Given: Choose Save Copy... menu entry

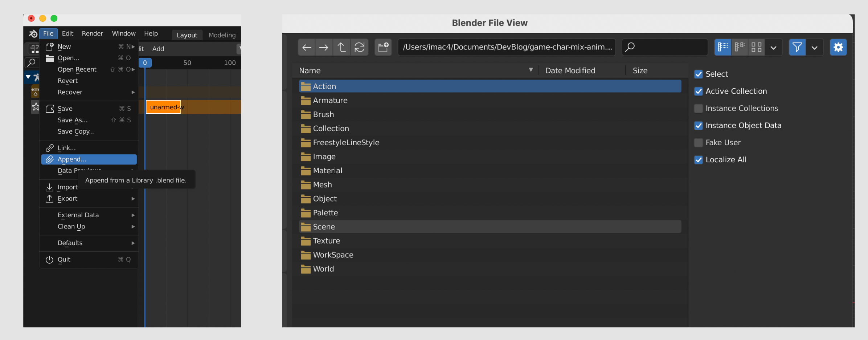Looking at the screenshot, I should pos(89,131).
